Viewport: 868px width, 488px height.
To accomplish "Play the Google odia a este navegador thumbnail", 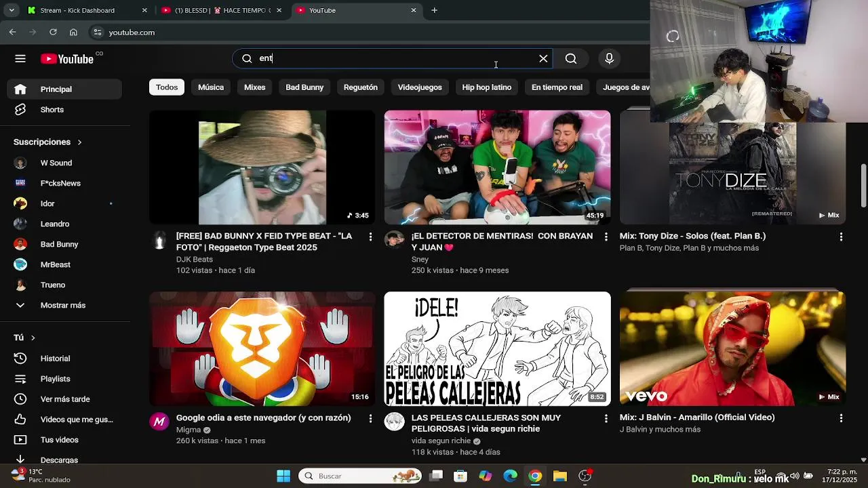I will point(262,349).
